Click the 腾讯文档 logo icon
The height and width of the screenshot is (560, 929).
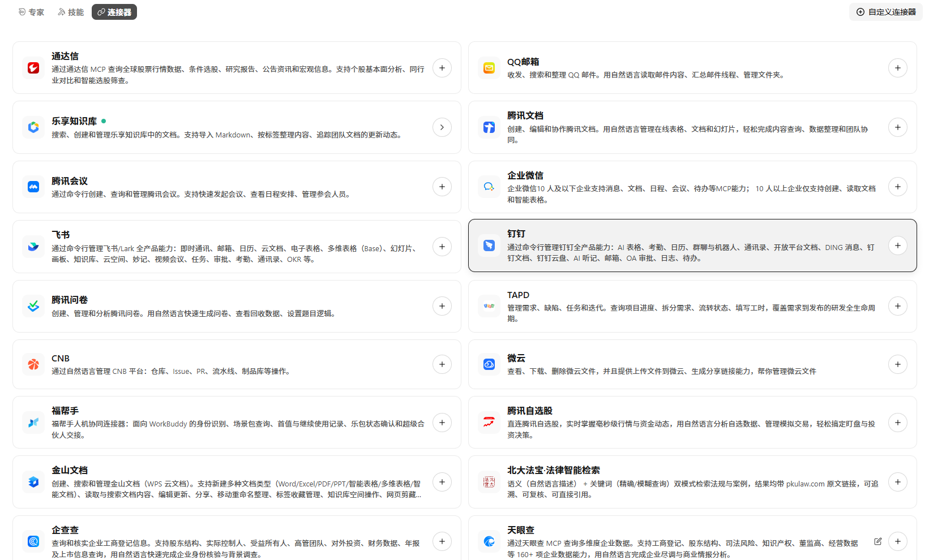pos(489,127)
